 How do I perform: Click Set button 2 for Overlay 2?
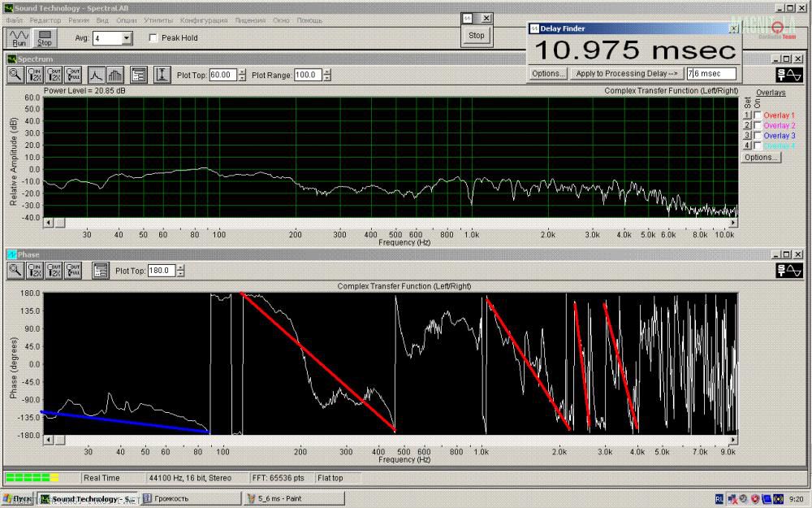click(x=747, y=125)
